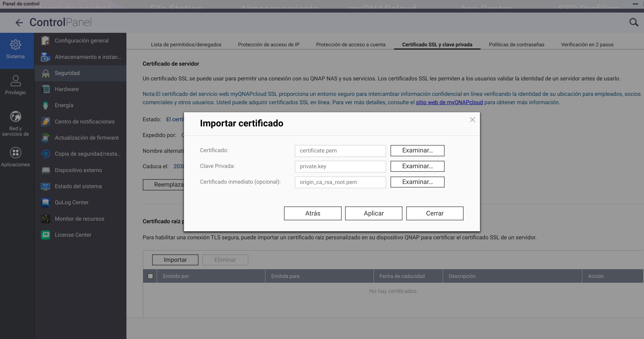Click Examinar next to Clave Privada
Viewport: 644px width, 339px height.
[x=417, y=166]
